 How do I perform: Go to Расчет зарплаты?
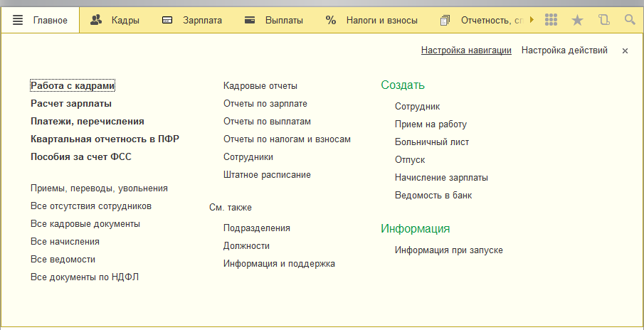pos(70,103)
